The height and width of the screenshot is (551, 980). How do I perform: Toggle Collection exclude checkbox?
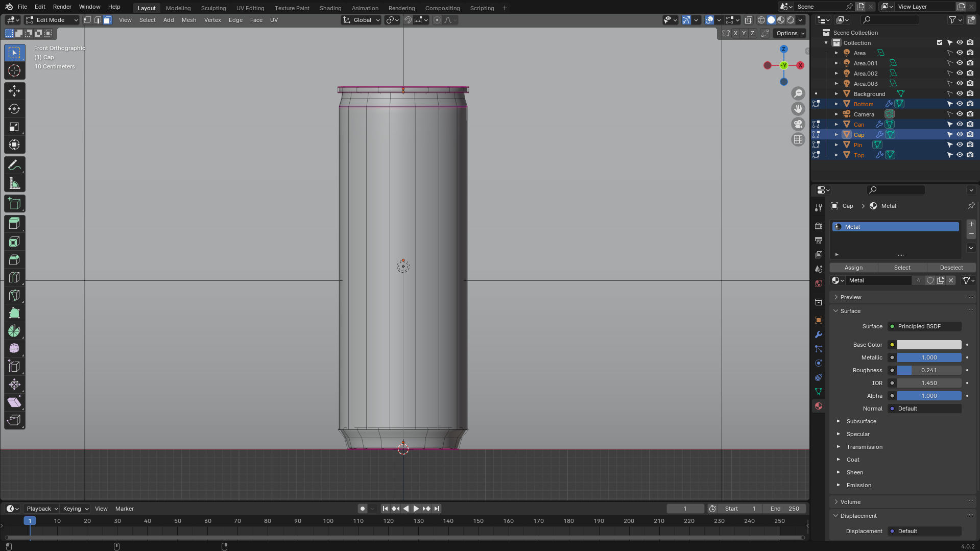(940, 42)
